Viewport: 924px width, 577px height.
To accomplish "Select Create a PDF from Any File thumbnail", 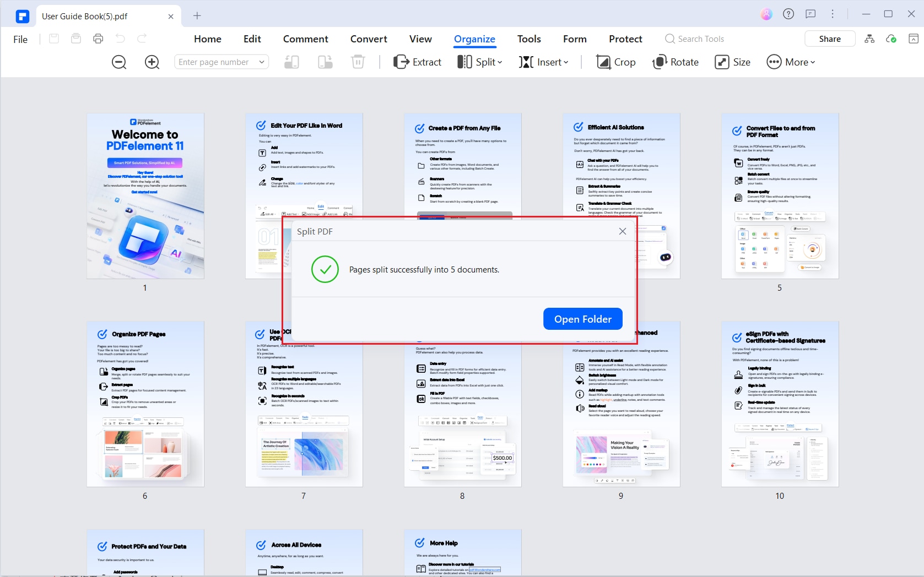I will click(x=463, y=165).
